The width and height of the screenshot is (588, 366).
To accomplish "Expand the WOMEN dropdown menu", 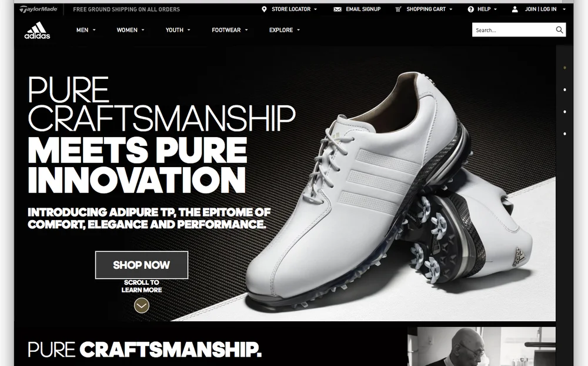I will [131, 30].
